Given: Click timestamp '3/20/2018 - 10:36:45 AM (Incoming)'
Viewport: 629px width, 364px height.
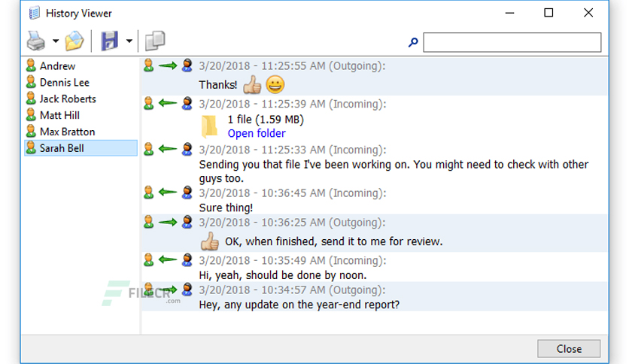Looking at the screenshot, I should pos(293,193).
